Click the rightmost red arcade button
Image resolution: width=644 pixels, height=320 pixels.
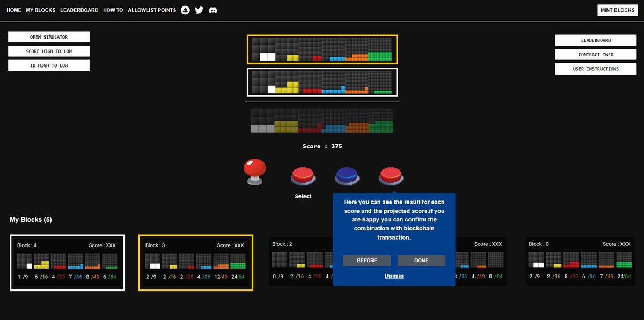(391, 176)
